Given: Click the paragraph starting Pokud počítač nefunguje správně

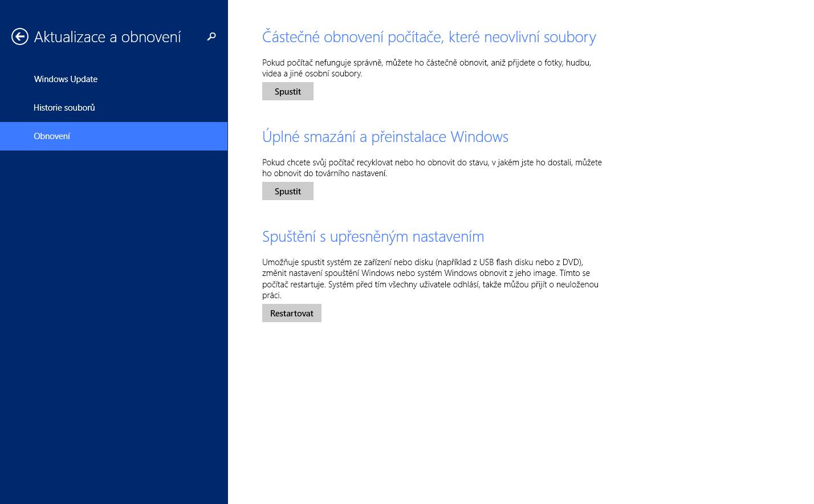Looking at the screenshot, I should (426, 68).
